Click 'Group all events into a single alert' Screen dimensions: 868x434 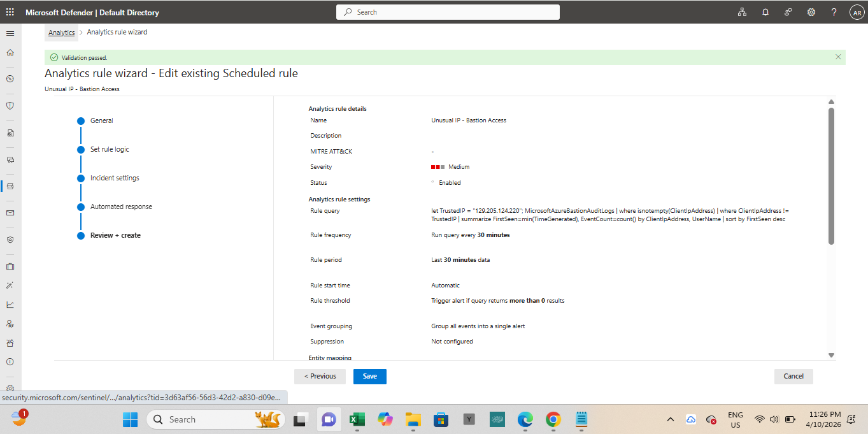(478, 326)
